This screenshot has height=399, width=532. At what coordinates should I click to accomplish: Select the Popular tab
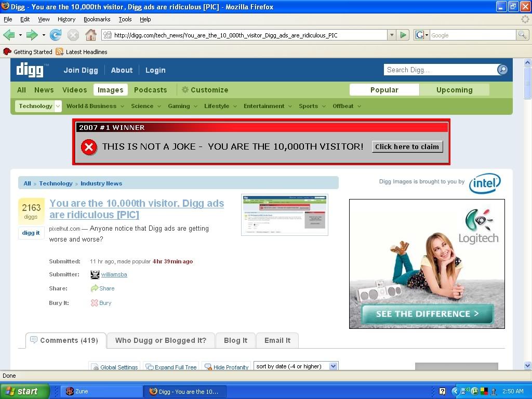click(x=384, y=90)
